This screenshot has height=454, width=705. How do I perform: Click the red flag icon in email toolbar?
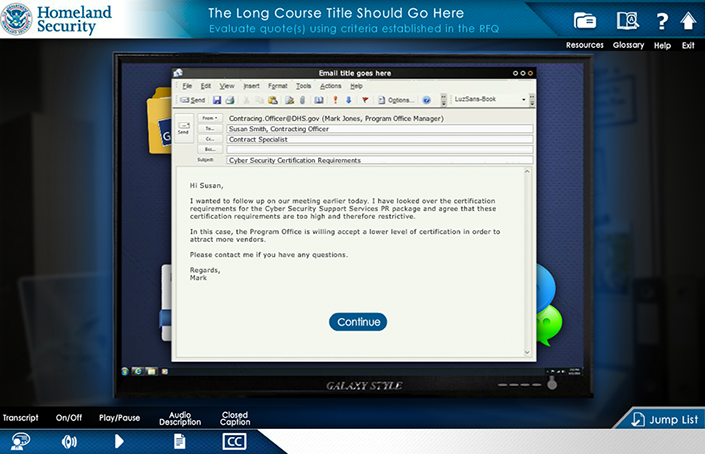pyautogui.click(x=364, y=100)
